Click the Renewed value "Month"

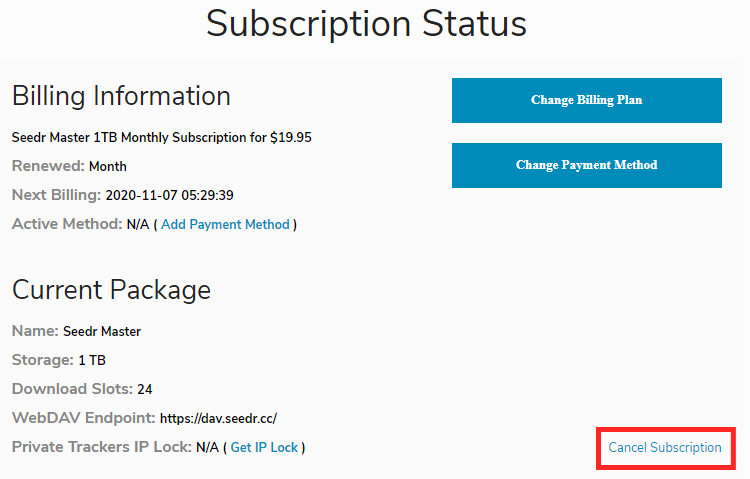coord(107,166)
